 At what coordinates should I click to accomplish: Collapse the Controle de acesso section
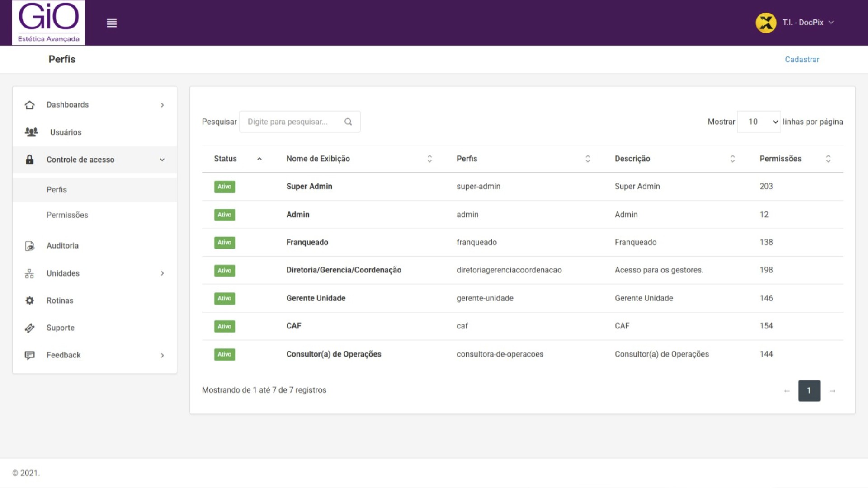162,160
